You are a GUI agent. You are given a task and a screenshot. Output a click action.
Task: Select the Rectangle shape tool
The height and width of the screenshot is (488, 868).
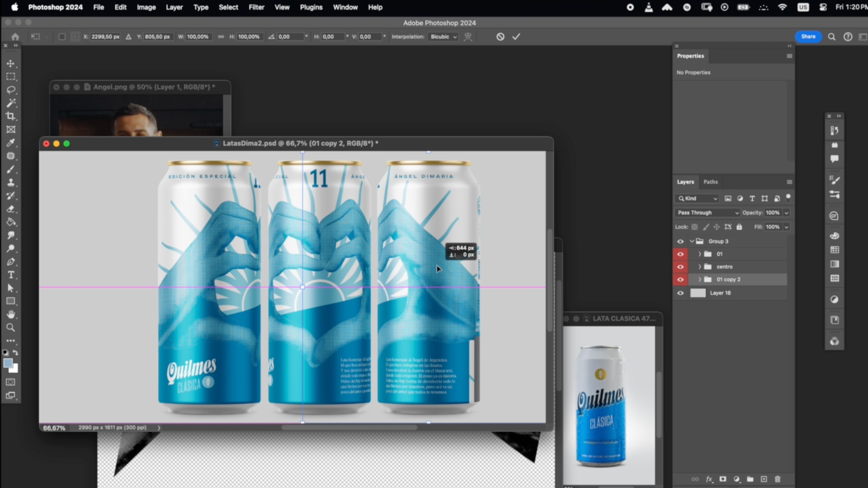coord(11,301)
